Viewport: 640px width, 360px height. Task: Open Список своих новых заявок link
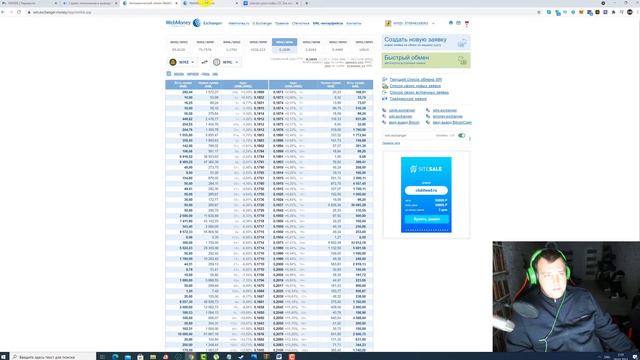point(415,86)
